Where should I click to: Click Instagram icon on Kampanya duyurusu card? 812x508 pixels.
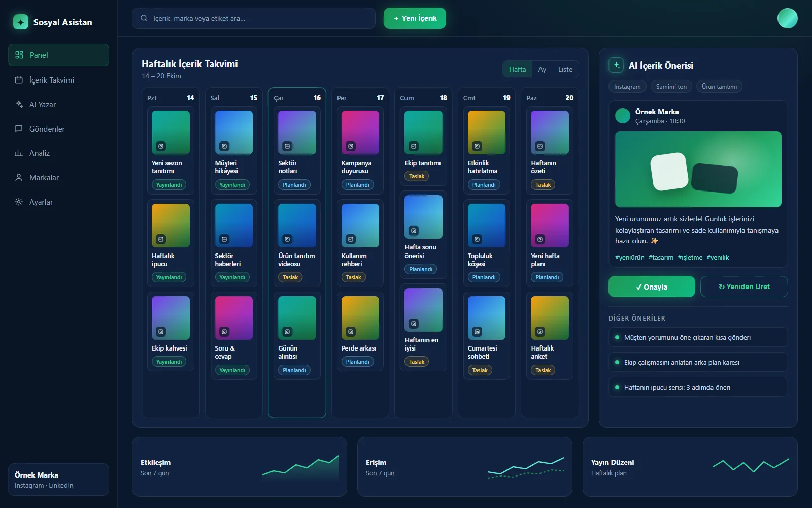click(x=350, y=146)
